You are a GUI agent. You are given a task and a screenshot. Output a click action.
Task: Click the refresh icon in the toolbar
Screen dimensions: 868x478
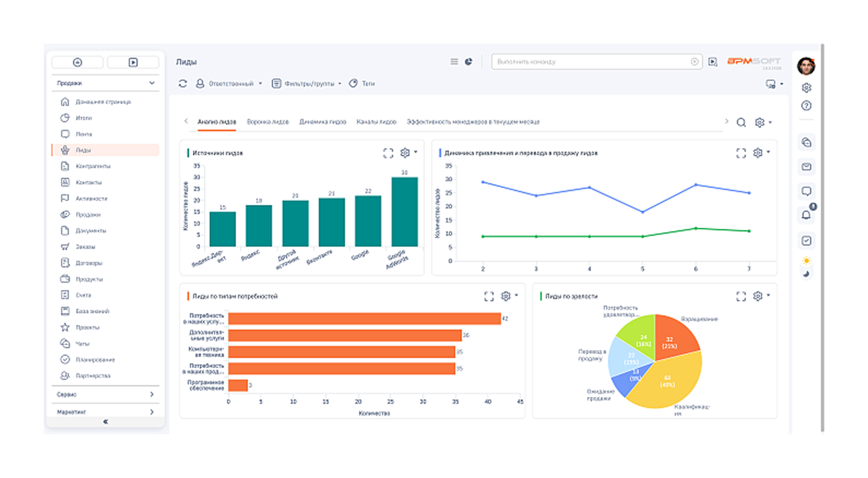click(183, 83)
